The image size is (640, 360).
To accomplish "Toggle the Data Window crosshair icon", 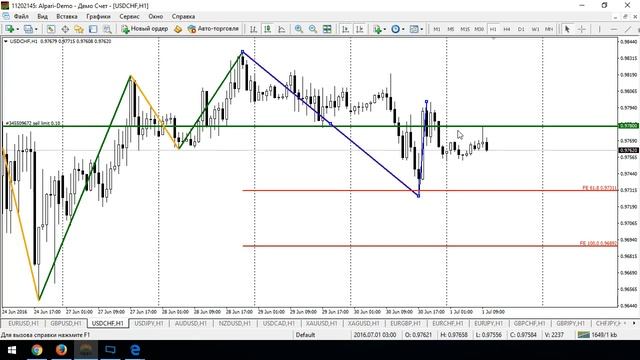I will [x=65, y=29].
